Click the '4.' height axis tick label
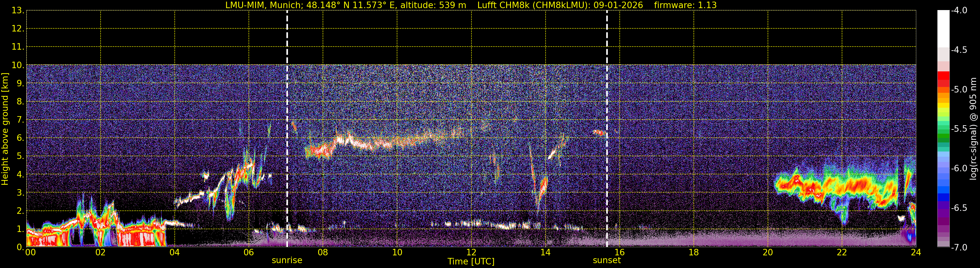Viewport: 980px width, 268px height. [x=20, y=175]
